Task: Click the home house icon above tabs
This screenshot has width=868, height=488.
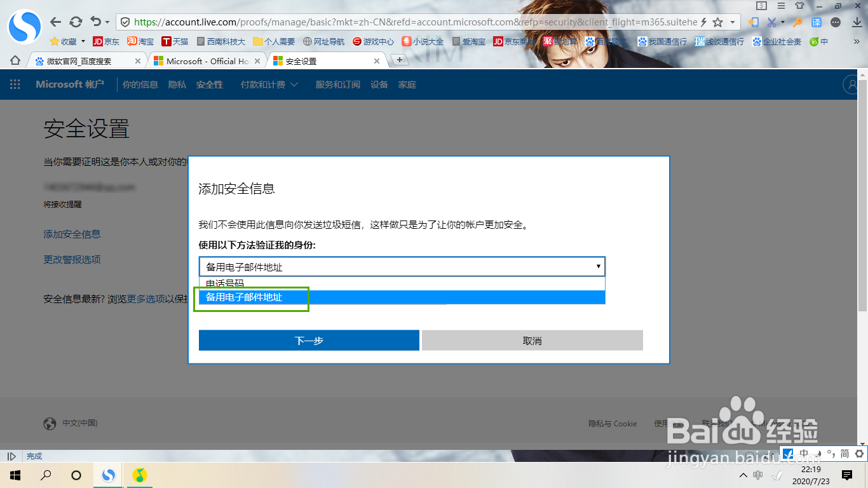Action: click(x=14, y=60)
